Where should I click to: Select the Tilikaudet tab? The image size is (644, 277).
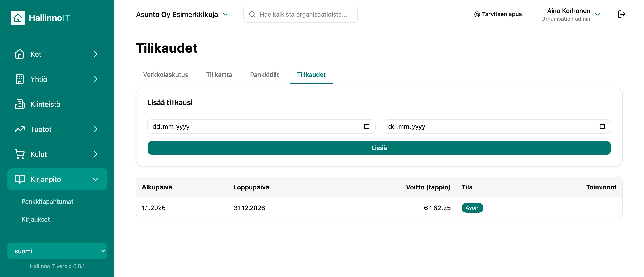pyautogui.click(x=311, y=75)
